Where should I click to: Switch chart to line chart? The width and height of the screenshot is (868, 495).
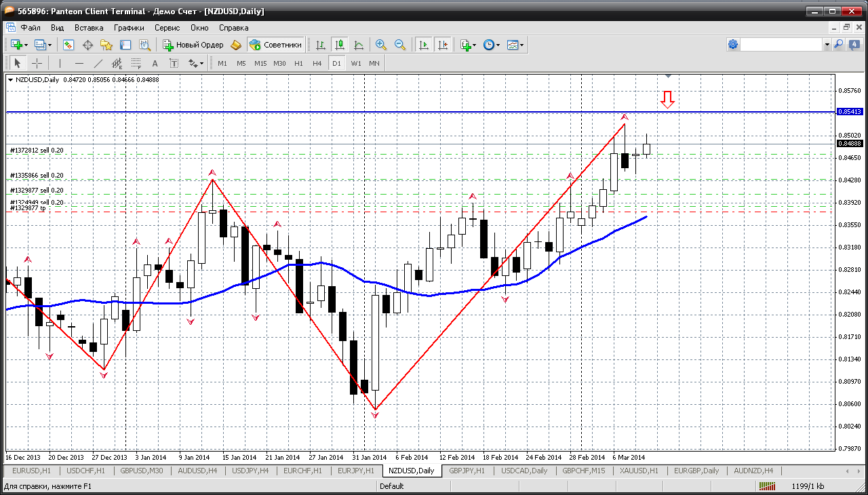click(x=359, y=45)
